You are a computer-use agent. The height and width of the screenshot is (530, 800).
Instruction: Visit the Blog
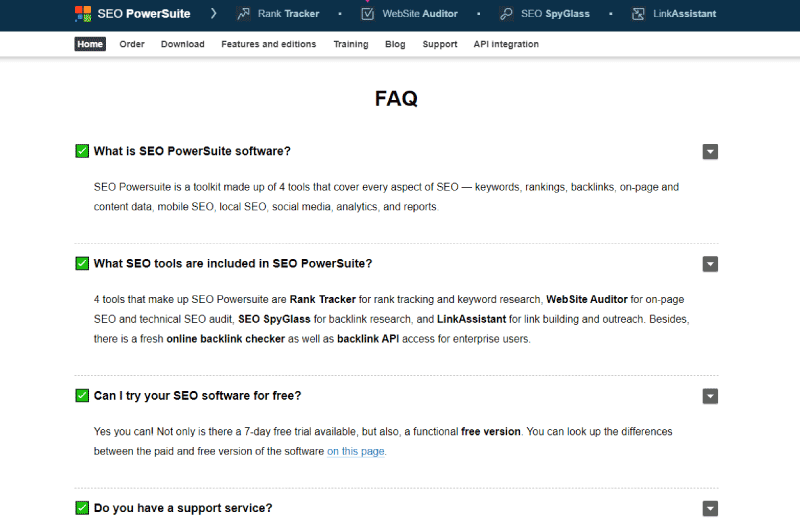pyautogui.click(x=395, y=44)
